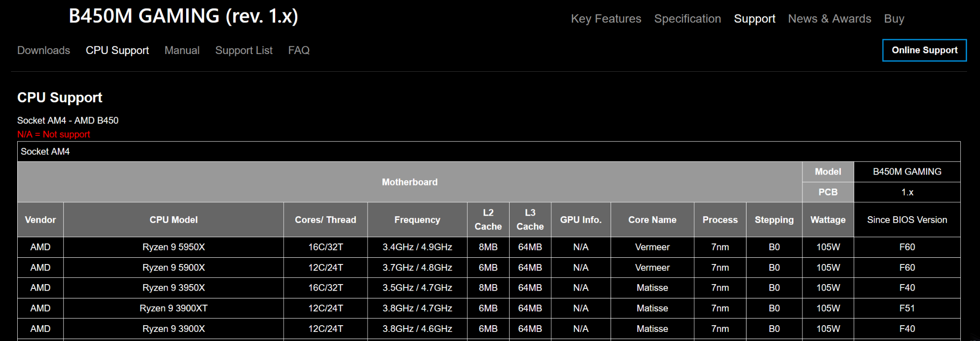
Task: Click the B450M GAMING model cell
Action: click(907, 172)
